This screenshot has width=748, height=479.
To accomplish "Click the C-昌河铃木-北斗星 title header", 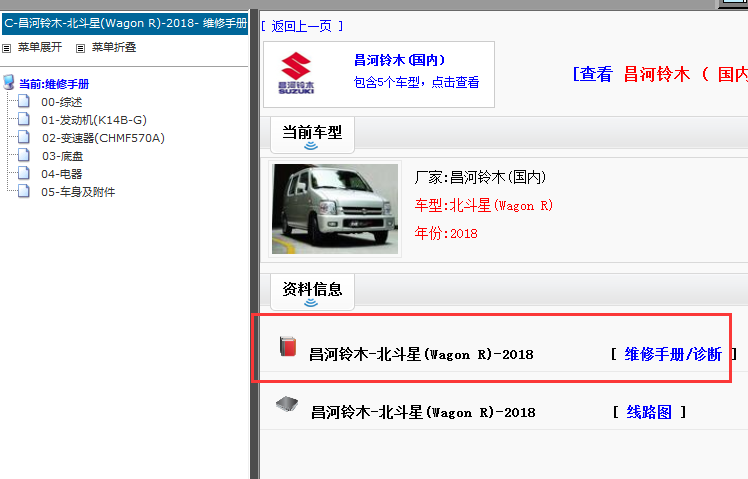I will pos(125,24).
